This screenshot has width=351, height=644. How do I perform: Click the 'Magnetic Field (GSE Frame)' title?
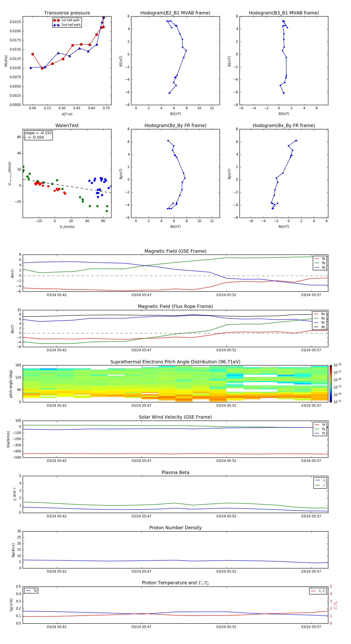175,251
